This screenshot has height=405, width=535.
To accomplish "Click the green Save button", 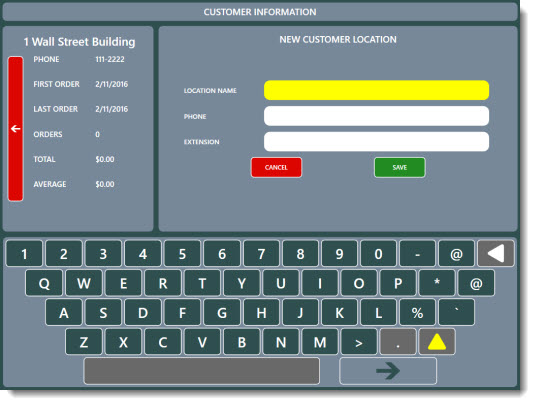I will (400, 168).
